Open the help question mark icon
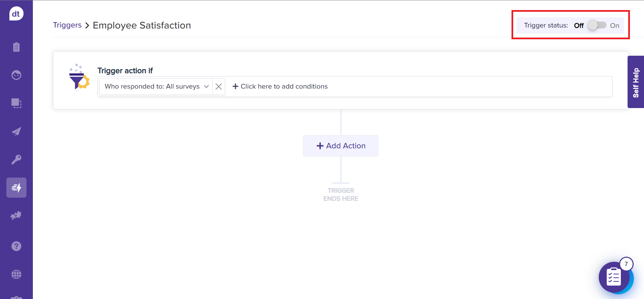644x299 pixels. (x=16, y=246)
